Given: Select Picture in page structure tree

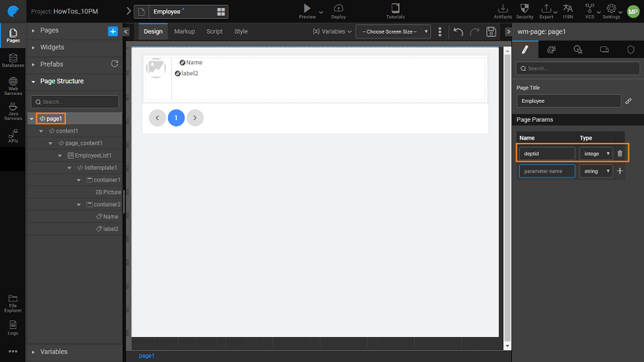Looking at the screenshot, I should tap(112, 192).
